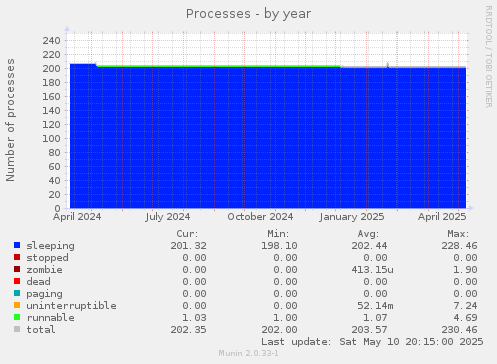Click runnable maximum value 4.69
The width and height of the screenshot is (497, 364).
pos(465,318)
